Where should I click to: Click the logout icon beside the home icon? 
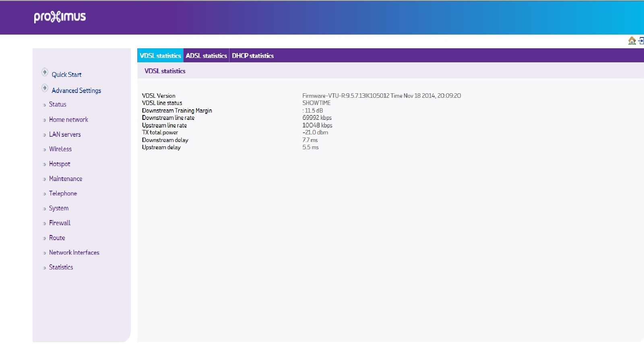641,41
